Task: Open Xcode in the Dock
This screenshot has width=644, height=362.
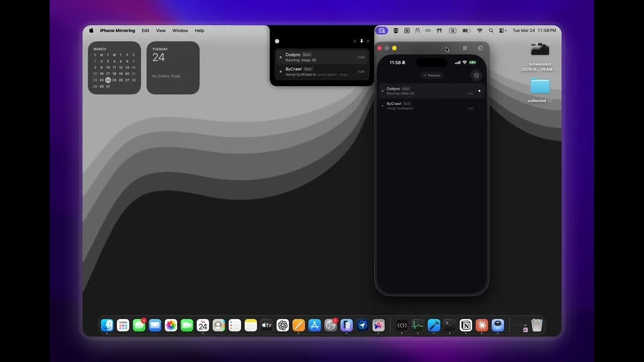Action: tap(434, 325)
